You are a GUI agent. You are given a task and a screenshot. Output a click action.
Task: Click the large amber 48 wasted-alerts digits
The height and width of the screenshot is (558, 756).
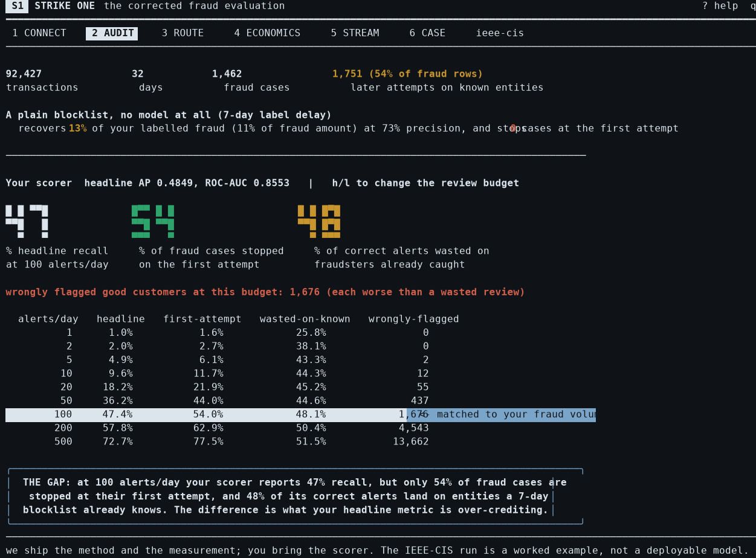coord(319,221)
